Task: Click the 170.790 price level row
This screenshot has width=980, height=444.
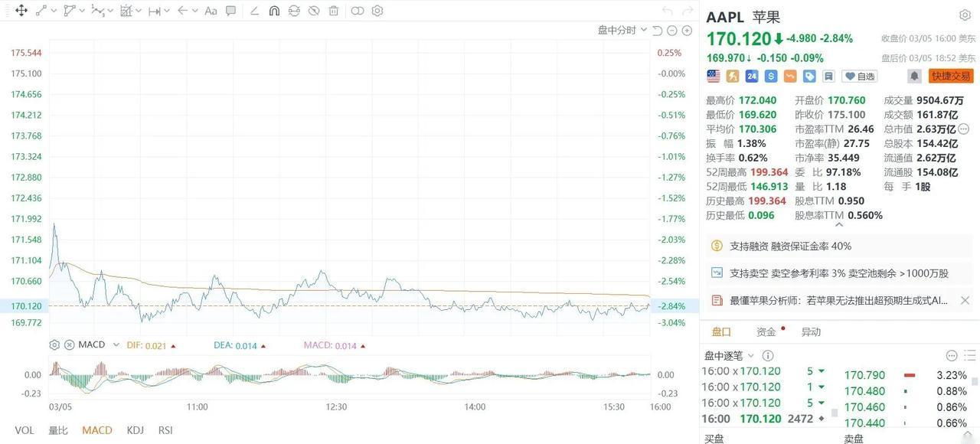Action: [x=906, y=375]
